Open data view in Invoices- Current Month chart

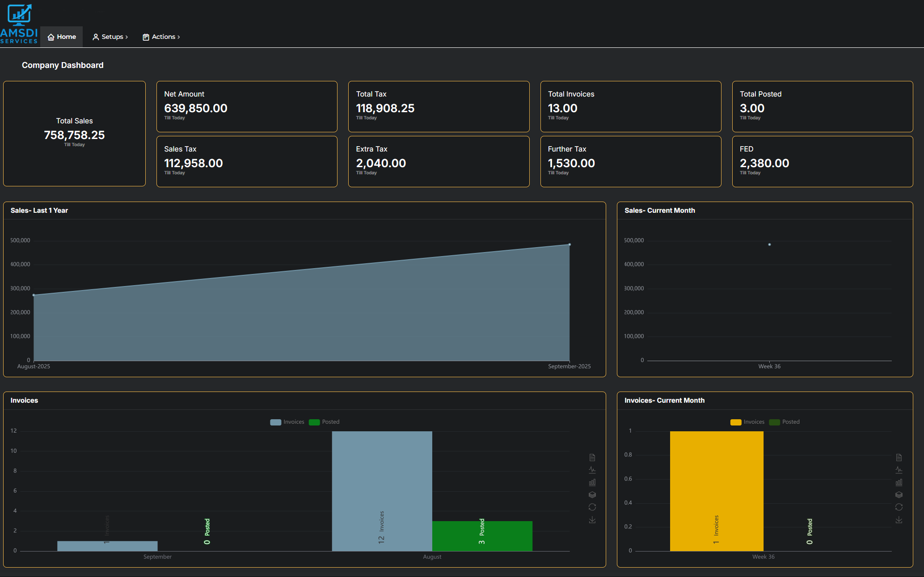pos(899,457)
